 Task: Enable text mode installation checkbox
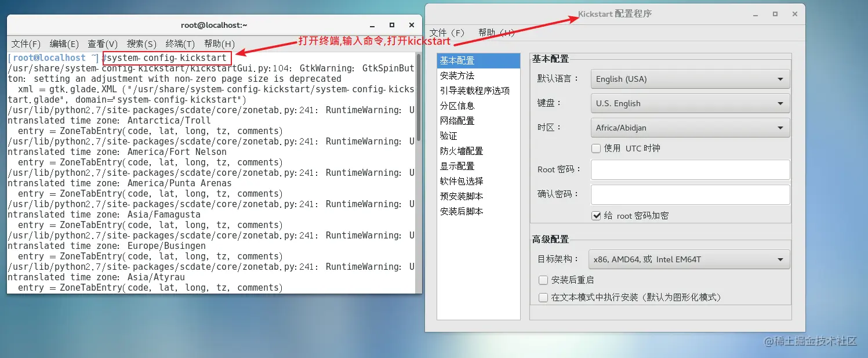point(543,297)
